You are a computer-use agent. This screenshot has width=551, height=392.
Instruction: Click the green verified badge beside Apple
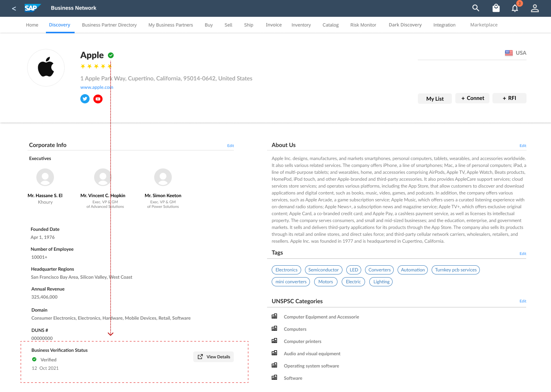pos(111,55)
